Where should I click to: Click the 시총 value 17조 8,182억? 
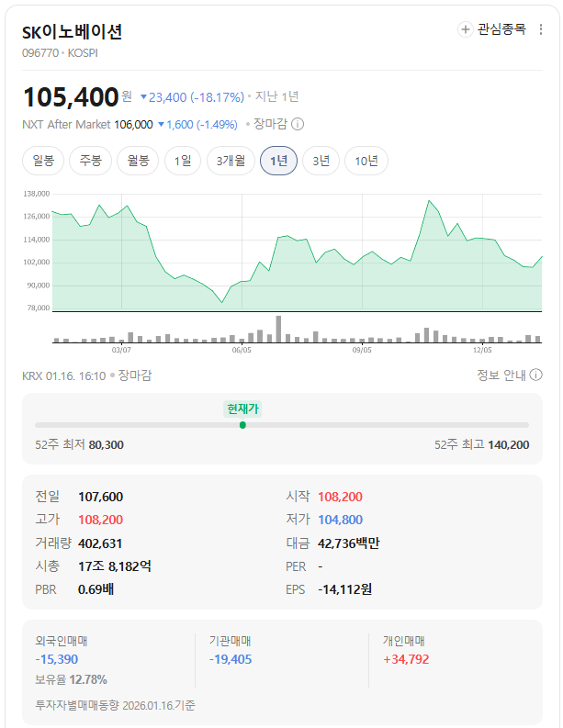114,566
